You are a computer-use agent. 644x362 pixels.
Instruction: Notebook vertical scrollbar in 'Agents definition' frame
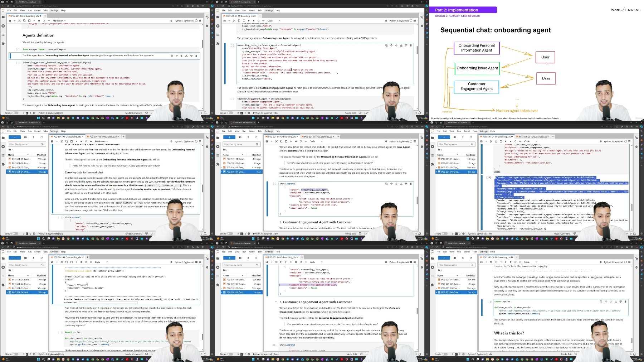203,44
